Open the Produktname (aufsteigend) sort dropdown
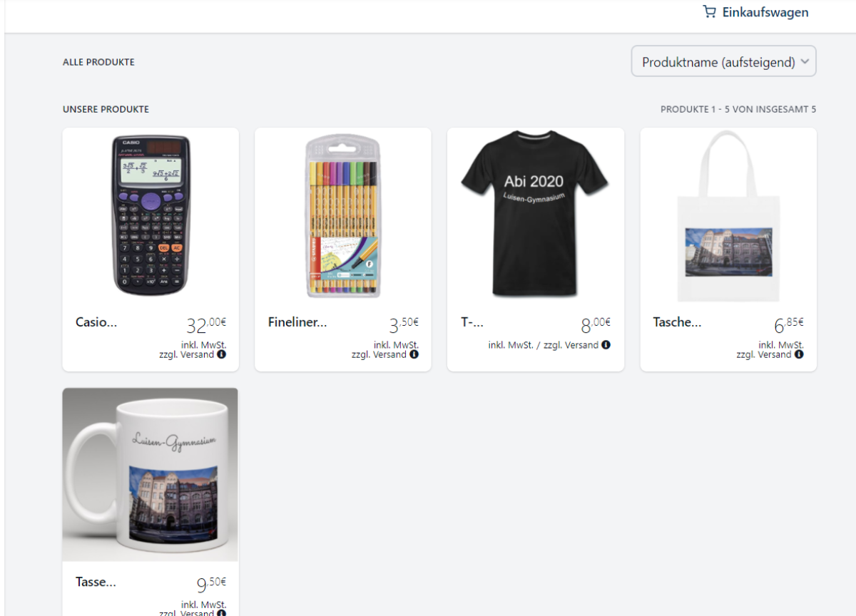 (x=723, y=61)
